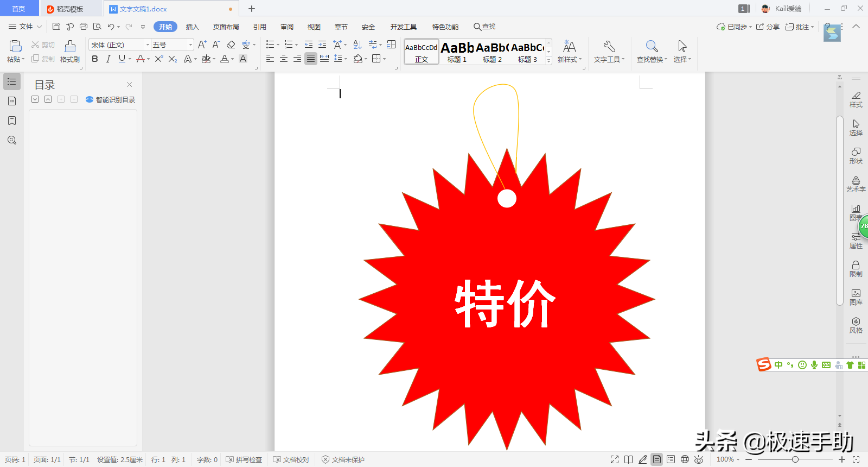
Task: Open Print Preview icon
Action: coord(97,27)
